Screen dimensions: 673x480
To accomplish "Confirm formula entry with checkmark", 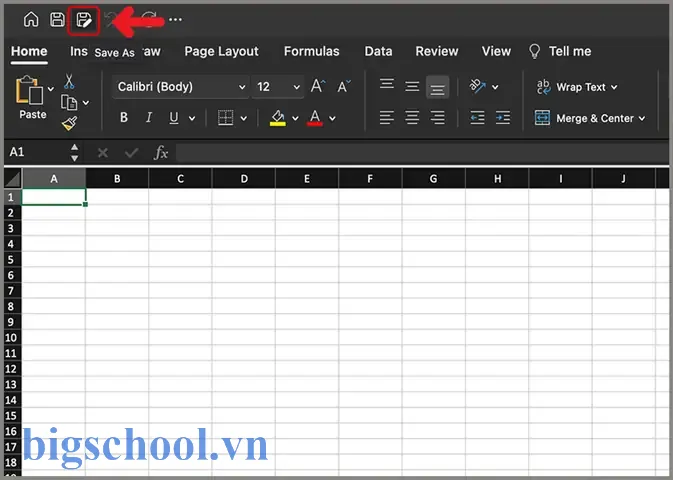I will pyautogui.click(x=131, y=152).
